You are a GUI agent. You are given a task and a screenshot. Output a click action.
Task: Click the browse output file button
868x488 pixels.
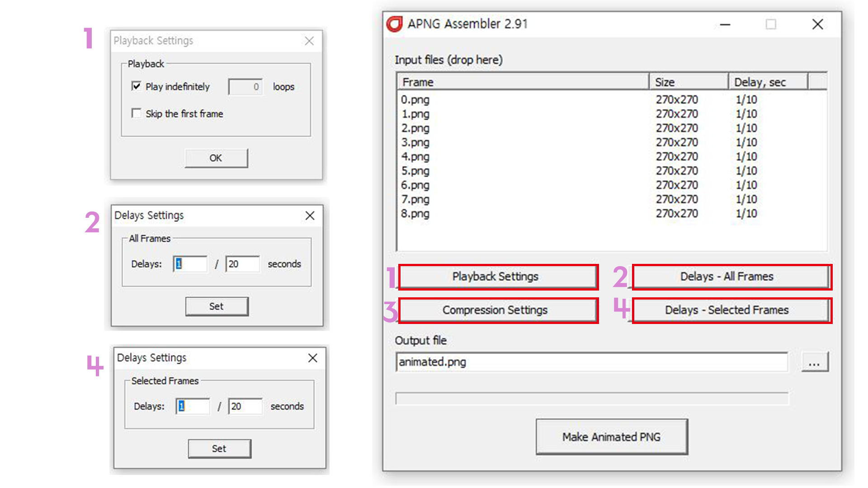click(814, 362)
